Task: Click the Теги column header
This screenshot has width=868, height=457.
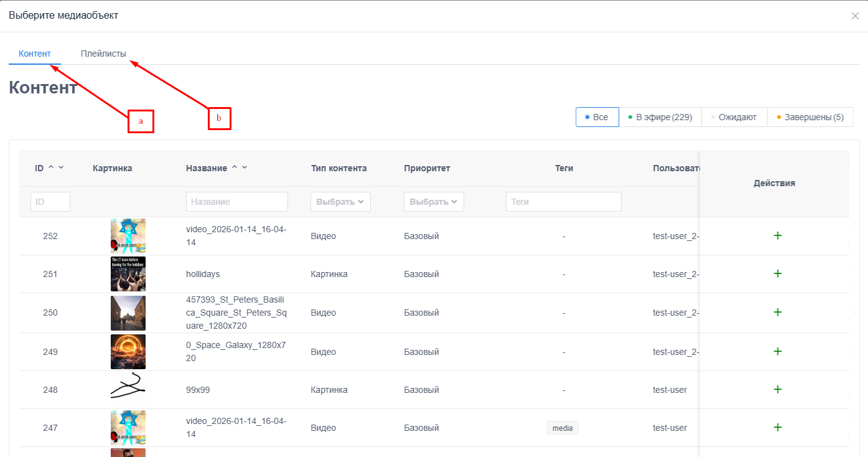Action: click(x=564, y=168)
